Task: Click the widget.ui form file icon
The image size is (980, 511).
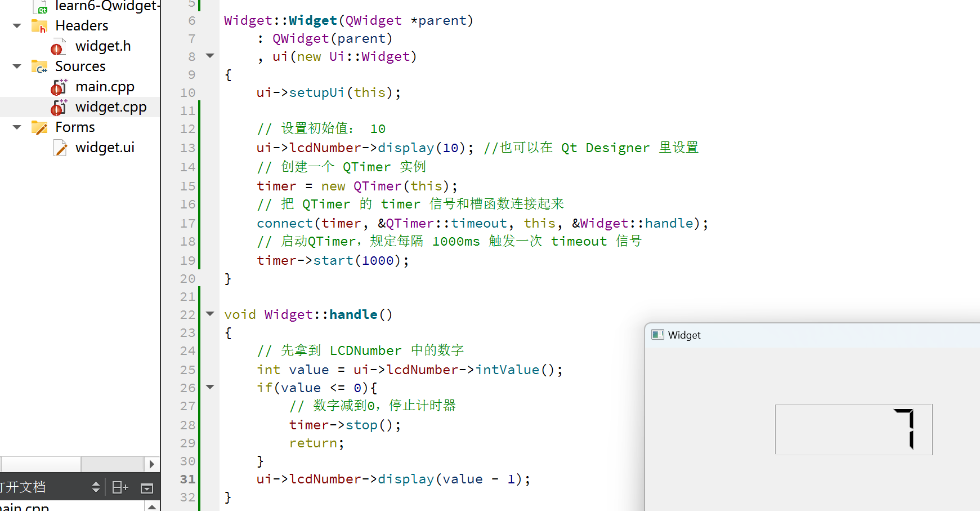Action: (x=60, y=148)
